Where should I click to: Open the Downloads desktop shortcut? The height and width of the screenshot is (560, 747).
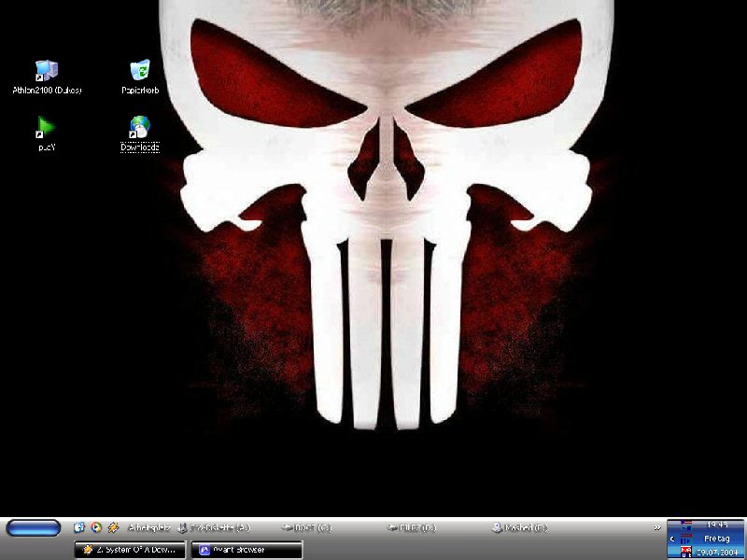(139, 133)
